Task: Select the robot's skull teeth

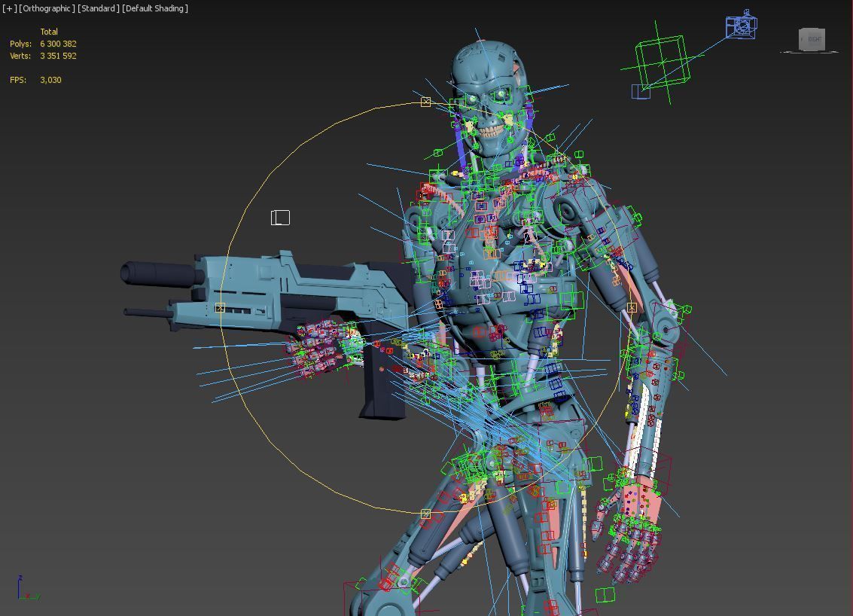Action: (x=492, y=130)
